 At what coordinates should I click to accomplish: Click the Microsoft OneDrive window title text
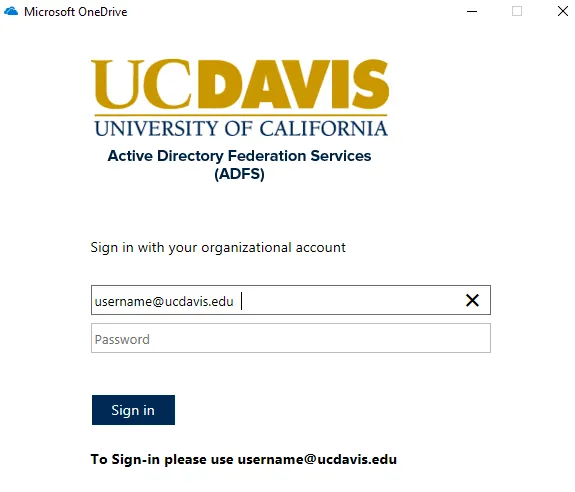[76, 12]
